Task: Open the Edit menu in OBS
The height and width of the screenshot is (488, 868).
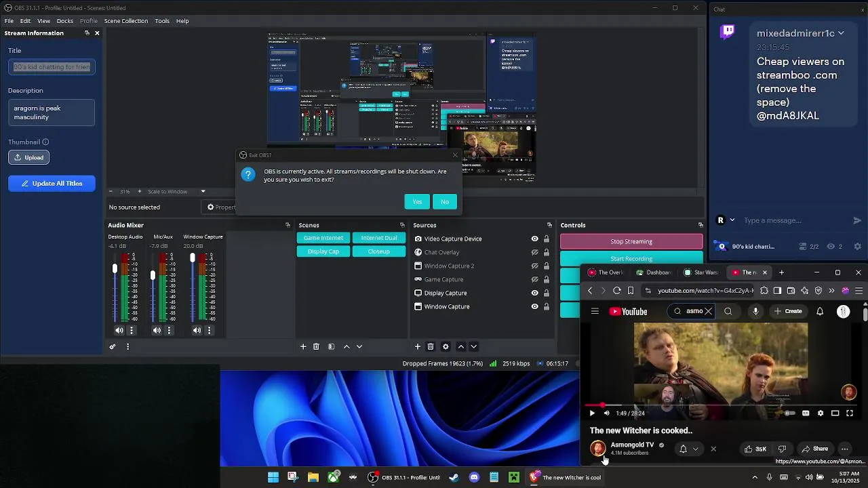Action: [x=25, y=21]
